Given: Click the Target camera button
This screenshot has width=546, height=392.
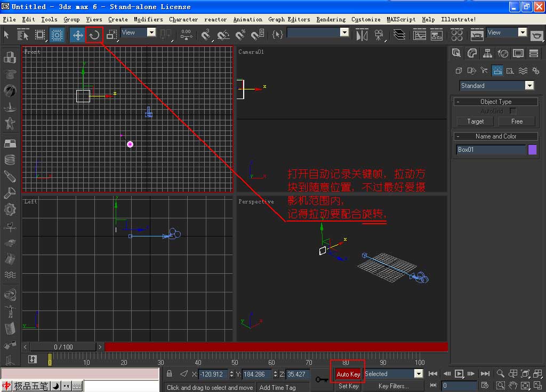Looking at the screenshot, I should (x=475, y=121).
